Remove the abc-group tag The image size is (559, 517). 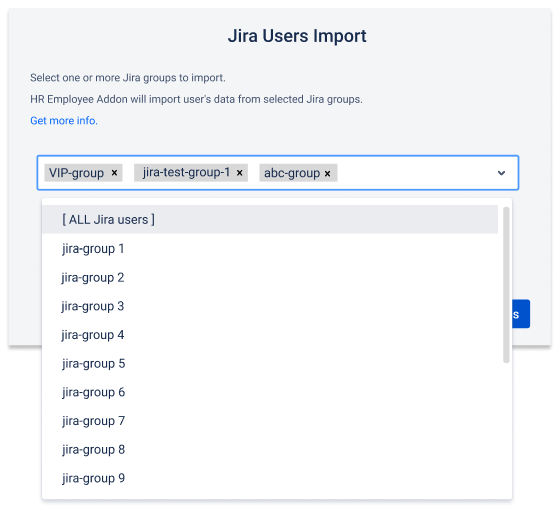(x=327, y=174)
